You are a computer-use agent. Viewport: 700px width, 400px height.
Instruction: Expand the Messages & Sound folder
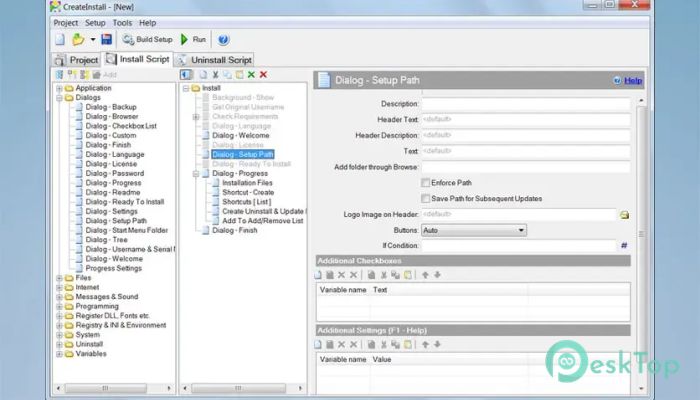[x=59, y=297]
